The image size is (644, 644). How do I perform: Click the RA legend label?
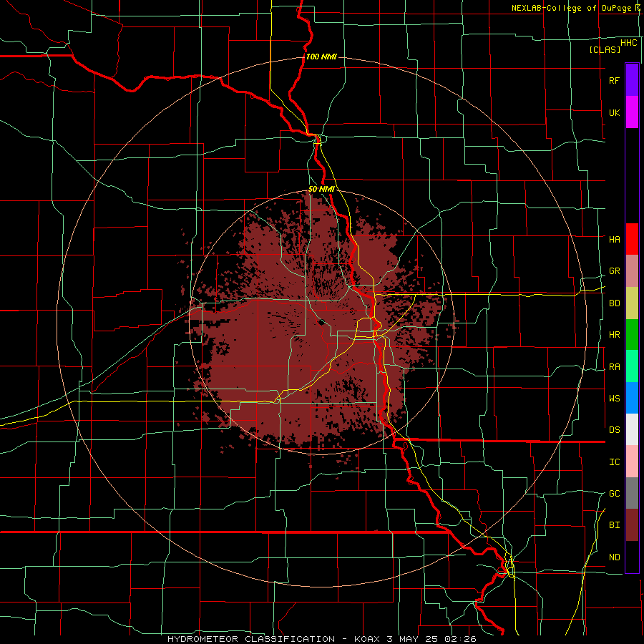614,367
